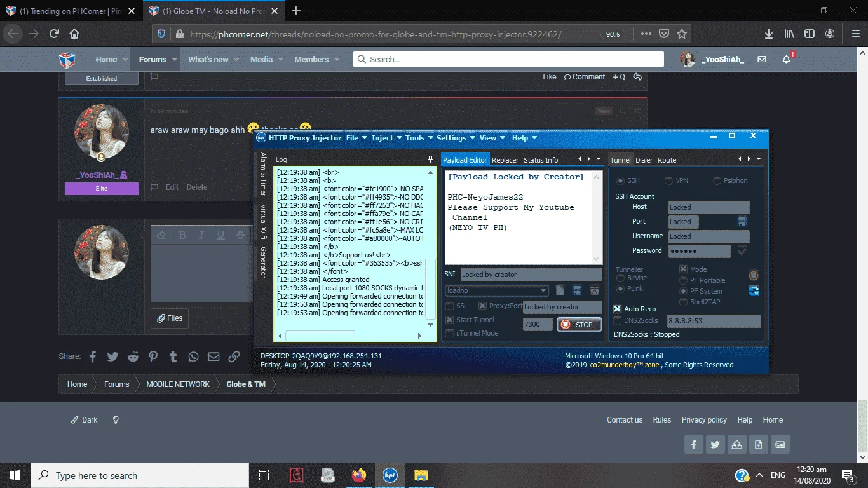Viewport: 868px width, 488px height.
Task: Click the save disk icon beside loadno dropdown
Action: [577, 290]
